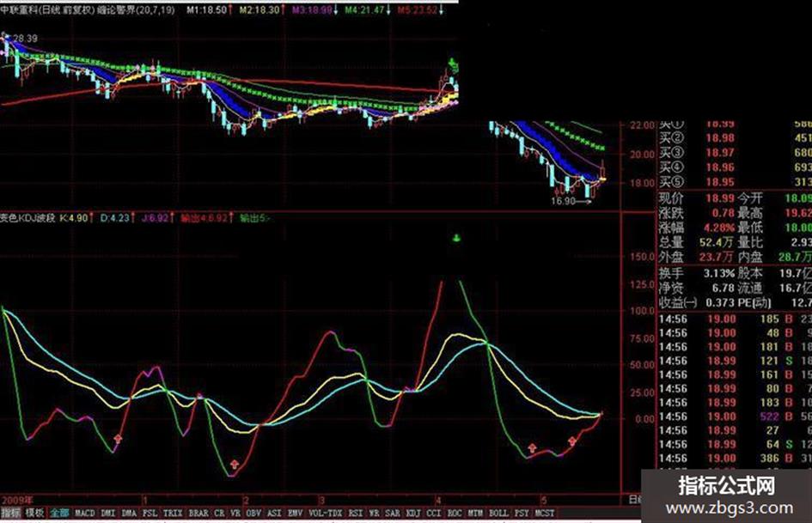Open the 模板 tab in bottom bar
Screen dimensions: 812x523
tap(34, 513)
